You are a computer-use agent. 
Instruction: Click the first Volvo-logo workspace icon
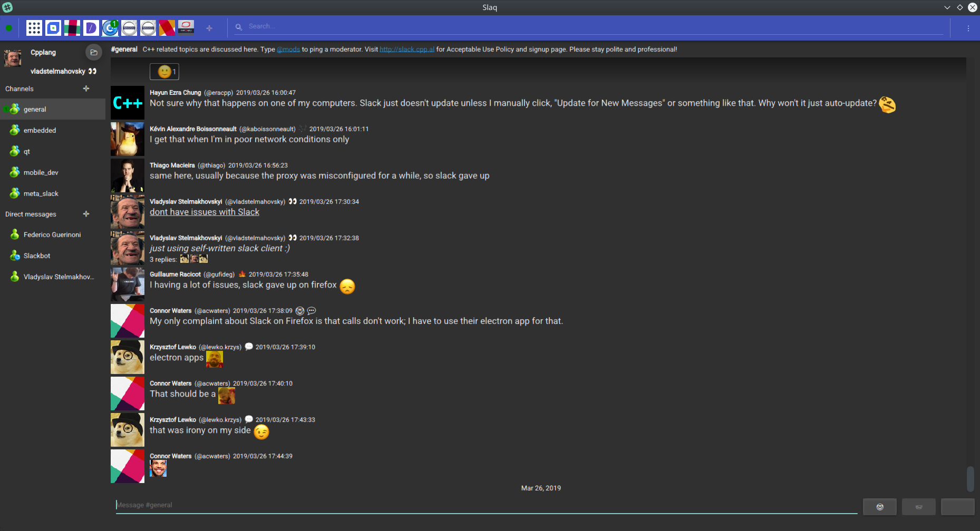tap(129, 28)
